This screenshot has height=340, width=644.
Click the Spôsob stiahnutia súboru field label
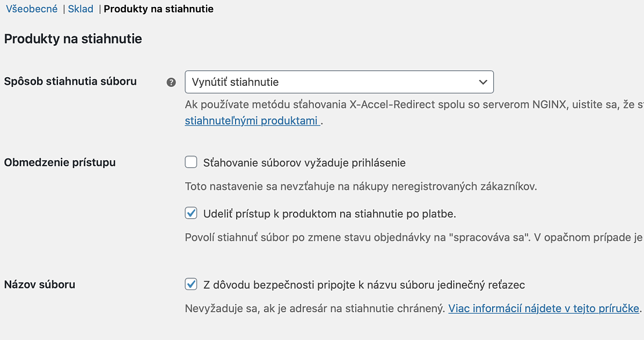70,82
